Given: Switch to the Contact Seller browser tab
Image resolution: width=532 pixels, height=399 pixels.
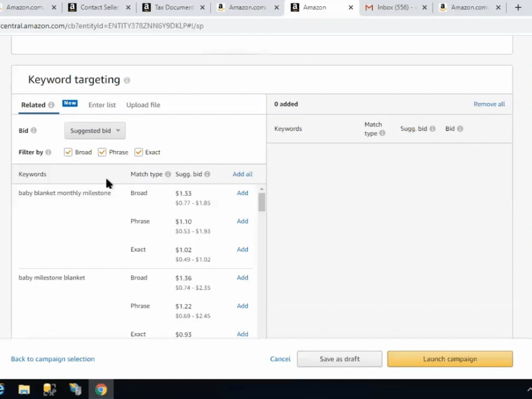Looking at the screenshot, I should 99,7.
